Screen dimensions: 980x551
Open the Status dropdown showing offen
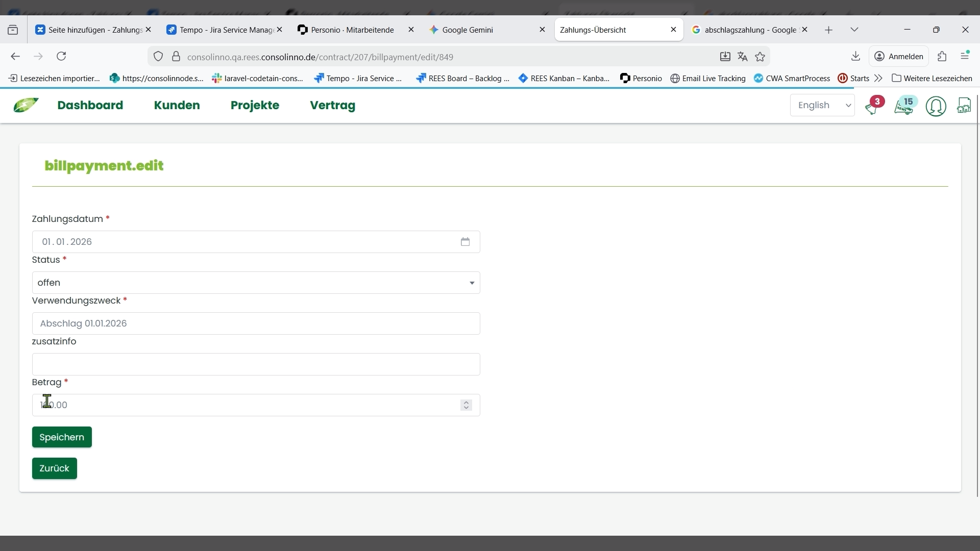coord(256,283)
